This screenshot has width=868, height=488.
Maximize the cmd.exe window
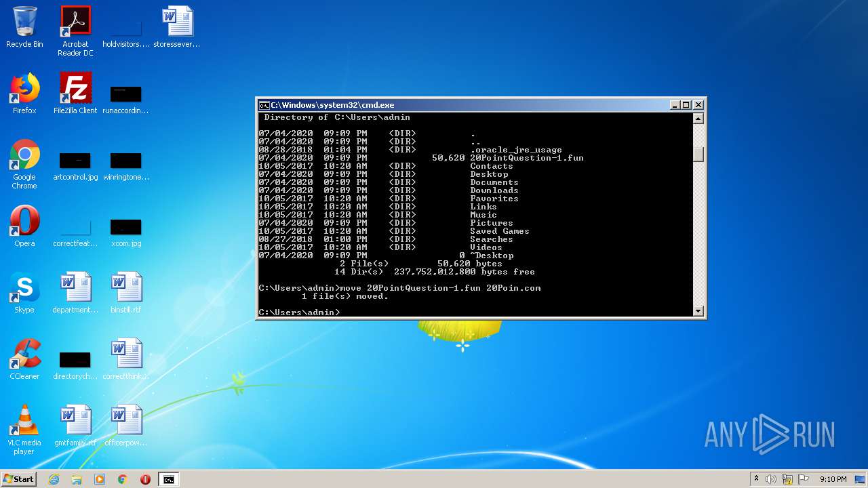686,105
